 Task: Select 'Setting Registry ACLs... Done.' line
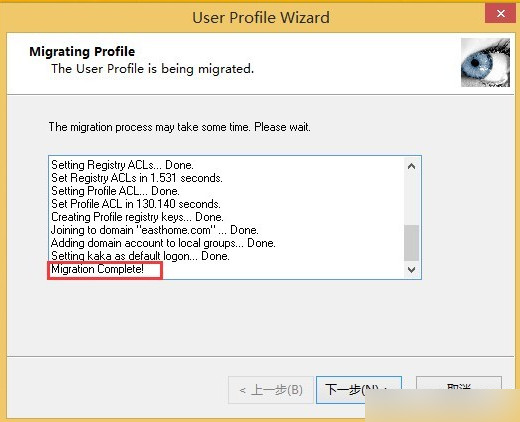tap(122, 165)
